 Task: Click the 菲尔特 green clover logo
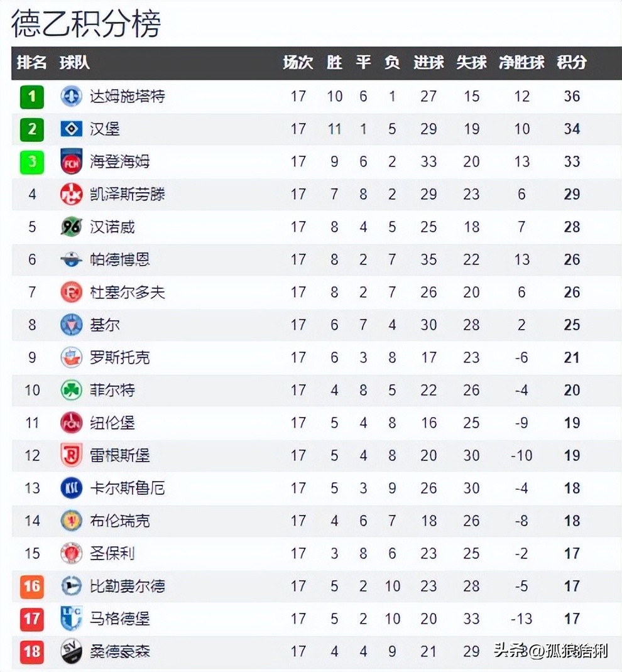coord(71,390)
